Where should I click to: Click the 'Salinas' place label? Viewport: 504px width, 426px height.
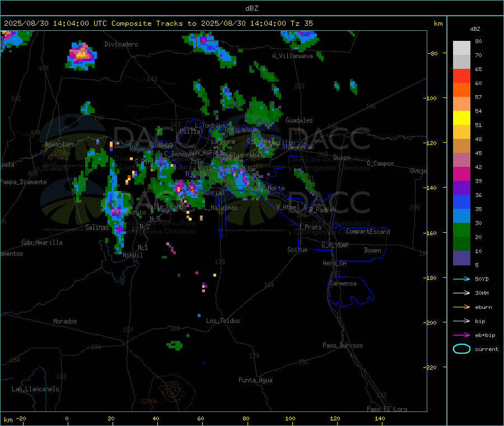coord(97,227)
